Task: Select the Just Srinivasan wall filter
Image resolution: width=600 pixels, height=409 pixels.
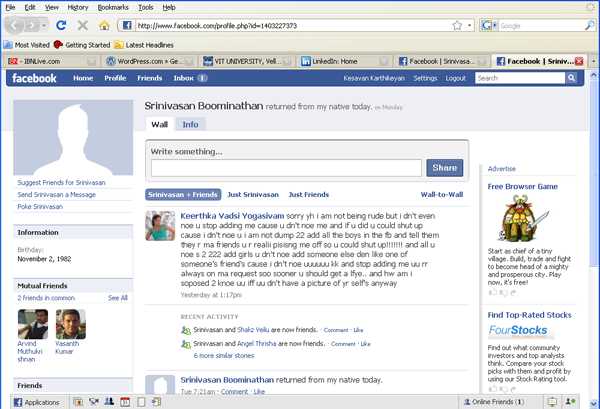Action: coord(253,194)
